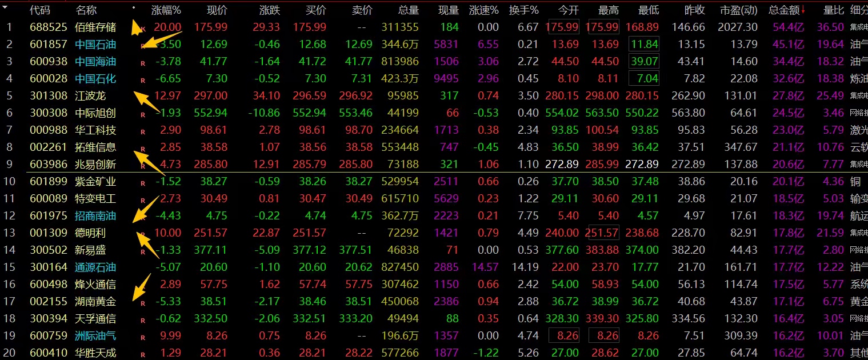
Task: Sort by the 市盈(动) column header
Action: (x=739, y=10)
